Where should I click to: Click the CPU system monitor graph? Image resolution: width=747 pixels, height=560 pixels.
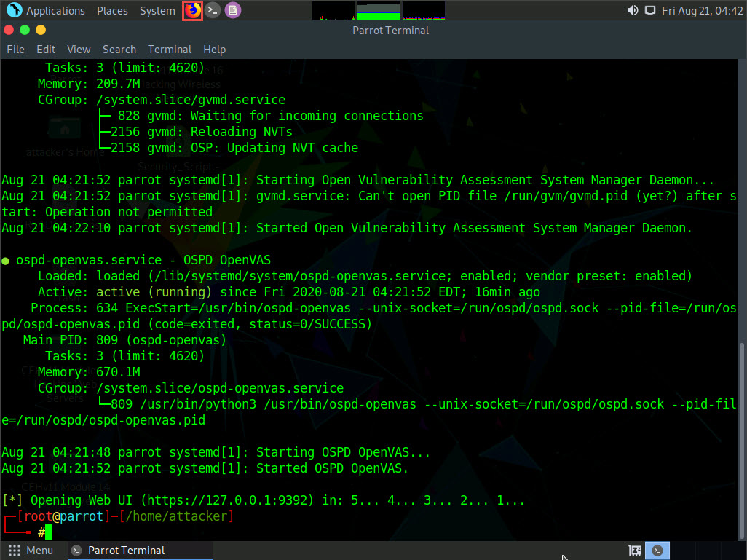tap(333, 10)
